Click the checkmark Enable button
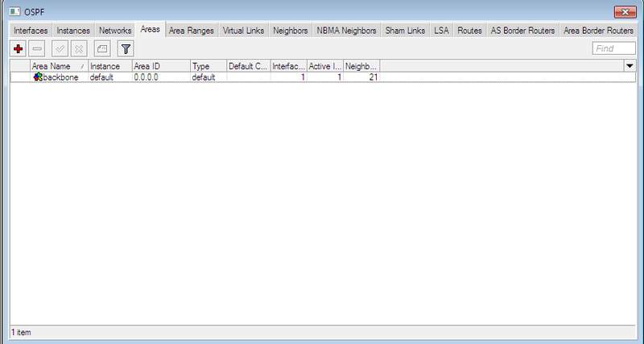Screen dimensions: 644x344 point(60,49)
